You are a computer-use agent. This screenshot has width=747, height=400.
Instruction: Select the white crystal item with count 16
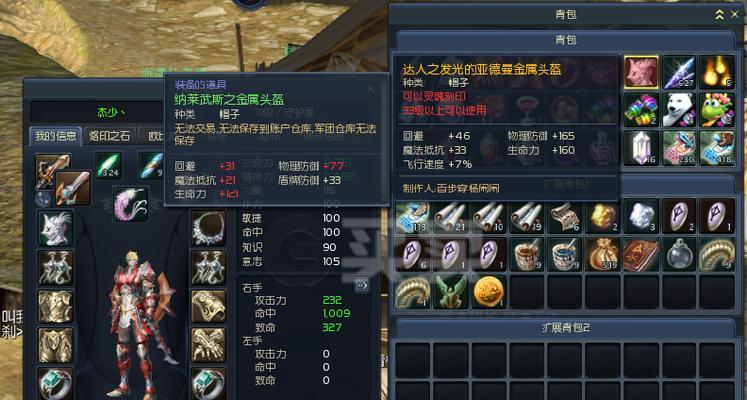[641, 148]
